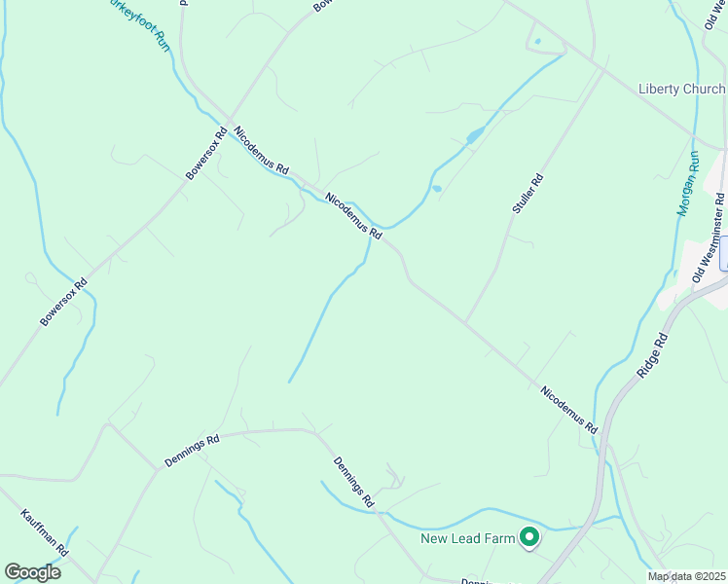Click the Stuller Rd road label
The height and width of the screenshot is (584, 728).
528,194
